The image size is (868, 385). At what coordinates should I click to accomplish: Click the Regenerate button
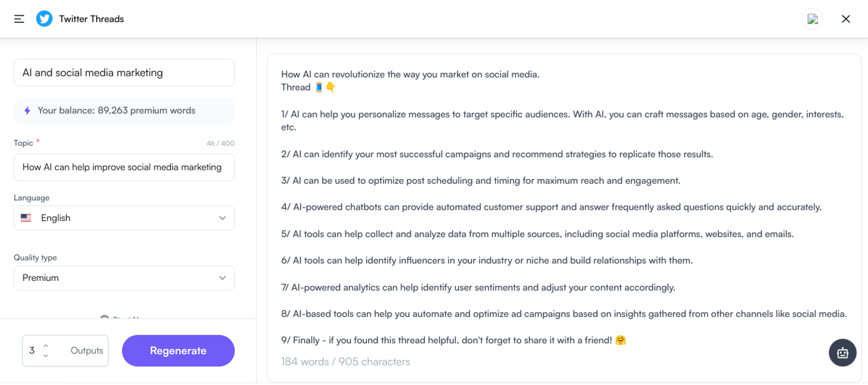pos(178,350)
